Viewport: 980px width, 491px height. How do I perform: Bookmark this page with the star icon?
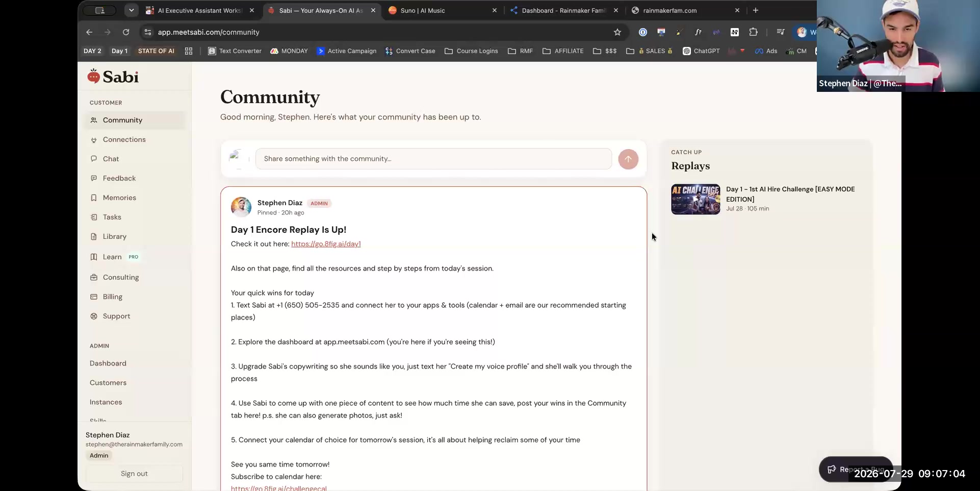click(x=617, y=32)
